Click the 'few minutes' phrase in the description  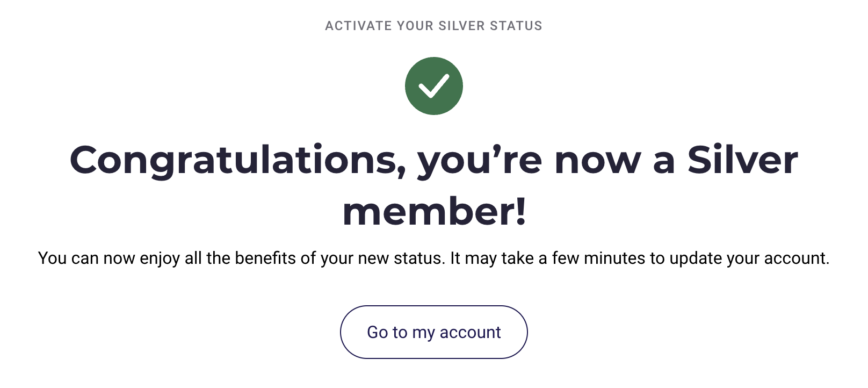pyautogui.click(x=598, y=258)
